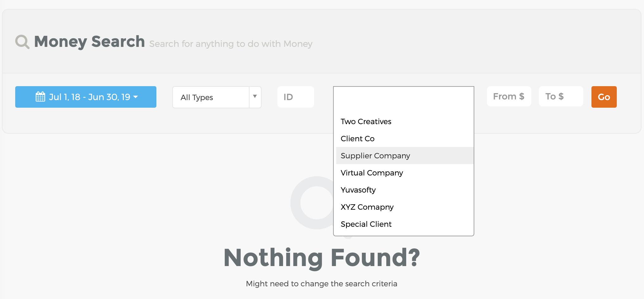Click the To $ amount field
The height and width of the screenshot is (299, 644).
click(561, 96)
